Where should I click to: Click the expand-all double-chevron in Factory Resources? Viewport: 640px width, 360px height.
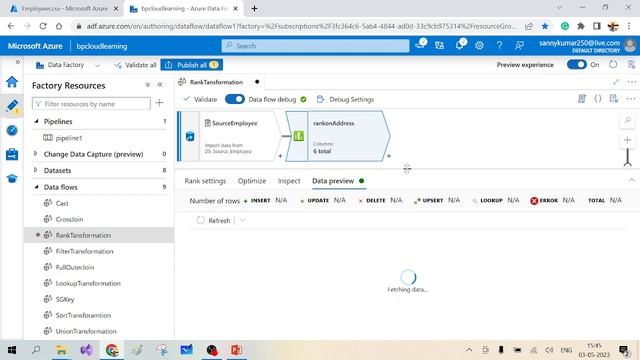pos(148,85)
